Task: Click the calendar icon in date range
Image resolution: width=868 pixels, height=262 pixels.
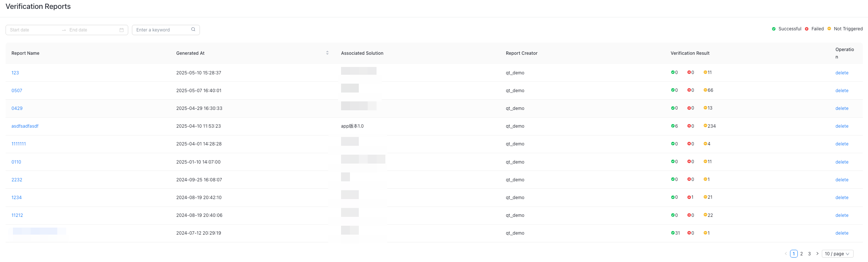Action: point(122,30)
